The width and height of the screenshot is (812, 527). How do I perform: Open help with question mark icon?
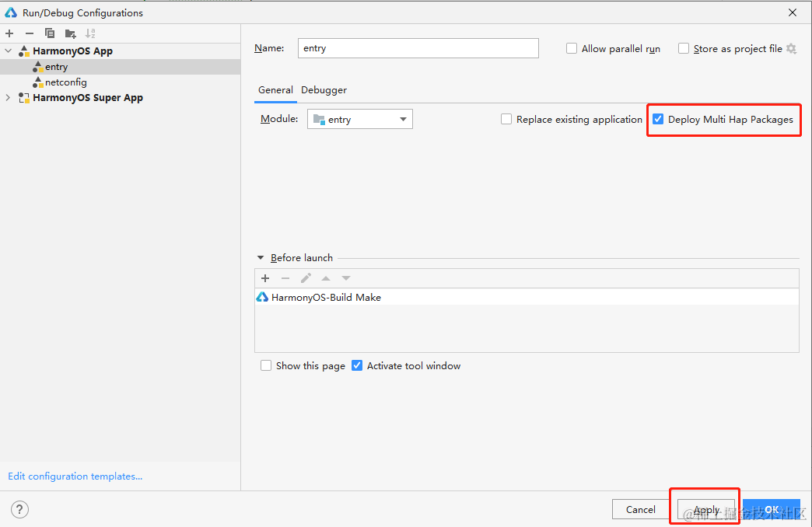coord(19,509)
